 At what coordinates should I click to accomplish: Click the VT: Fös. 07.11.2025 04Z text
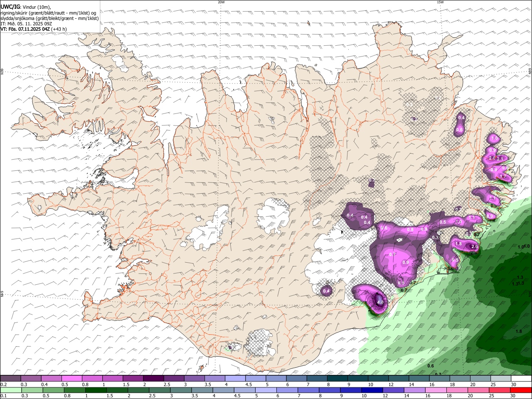[x=25, y=29]
